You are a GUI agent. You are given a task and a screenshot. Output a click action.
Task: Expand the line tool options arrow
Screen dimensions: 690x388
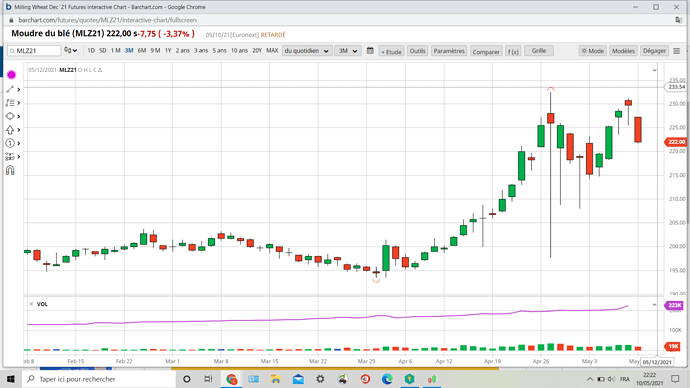19,89
